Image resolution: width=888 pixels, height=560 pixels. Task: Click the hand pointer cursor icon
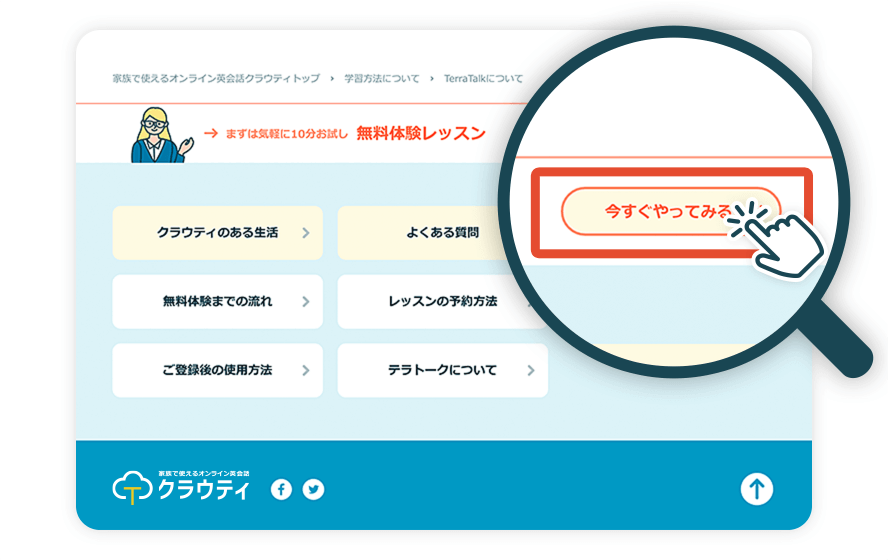click(785, 240)
